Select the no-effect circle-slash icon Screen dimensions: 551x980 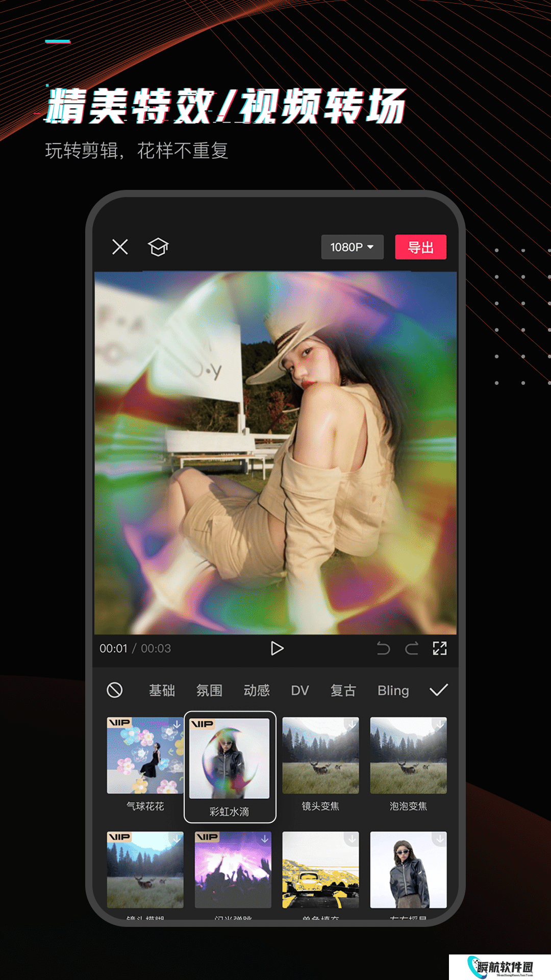pyautogui.click(x=115, y=690)
